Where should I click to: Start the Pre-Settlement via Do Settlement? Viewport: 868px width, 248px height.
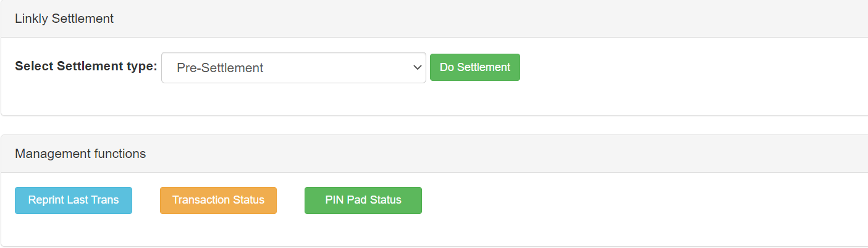coord(474,67)
